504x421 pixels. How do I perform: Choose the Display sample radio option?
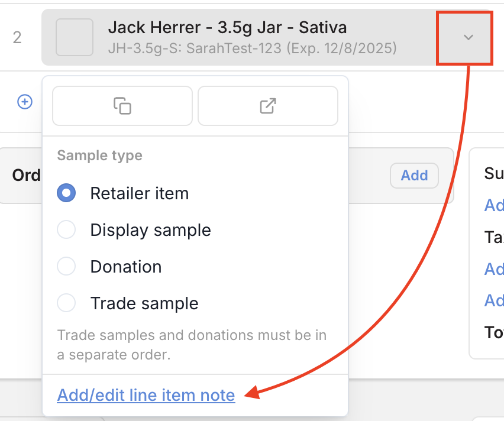coord(66,230)
